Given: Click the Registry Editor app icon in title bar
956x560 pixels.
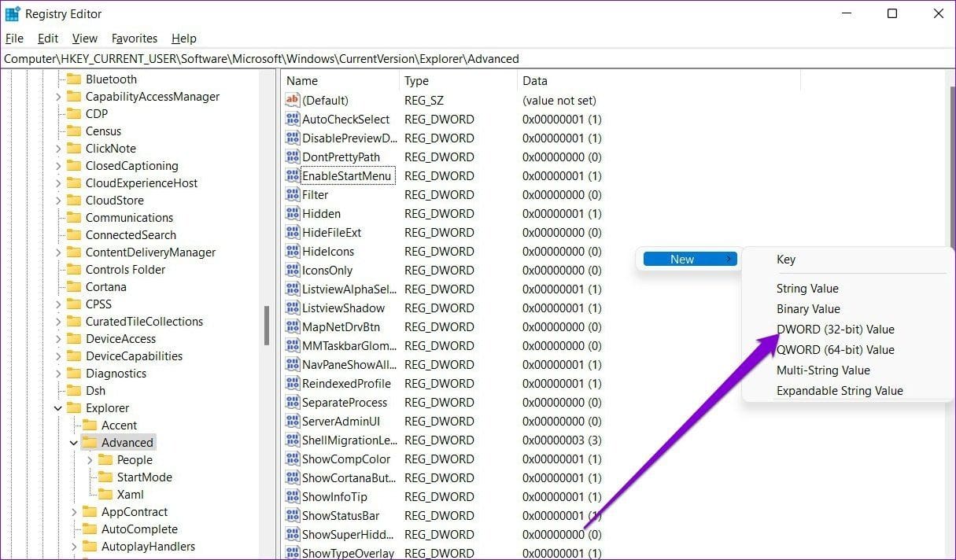Looking at the screenshot, I should point(13,14).
